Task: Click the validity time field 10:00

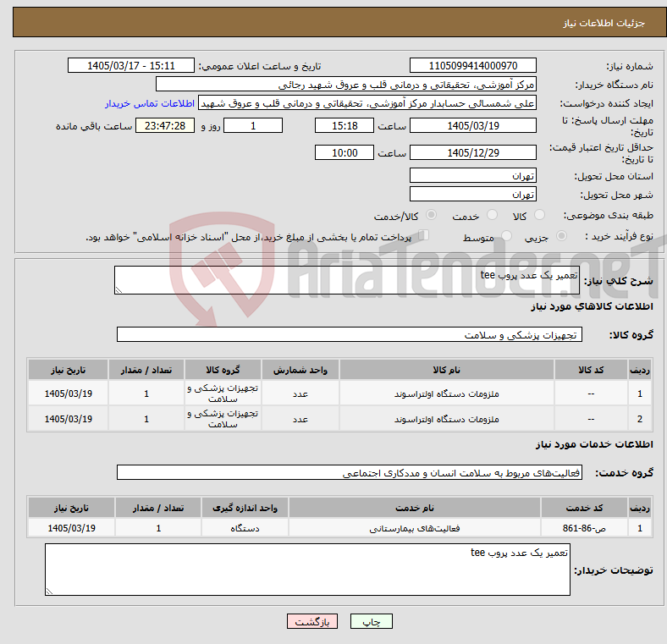Action: click(x=345, y=152)
